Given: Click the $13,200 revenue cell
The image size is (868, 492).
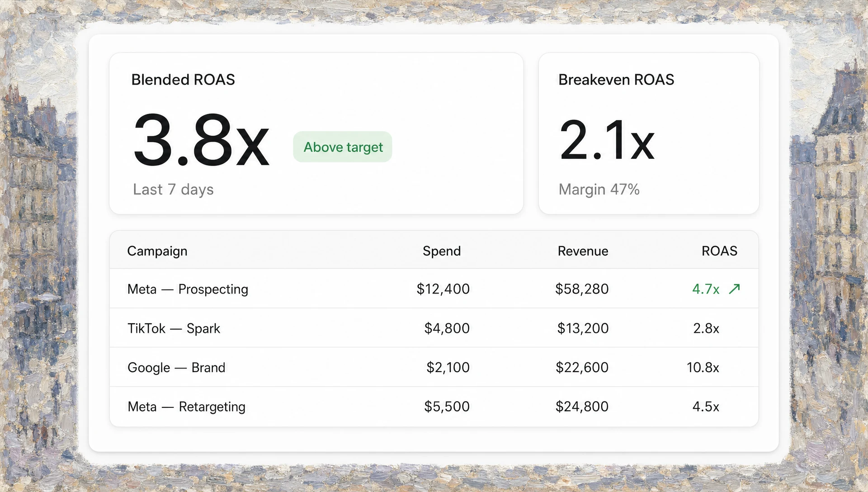Looking at the screenshot, I should click(583, 328).
